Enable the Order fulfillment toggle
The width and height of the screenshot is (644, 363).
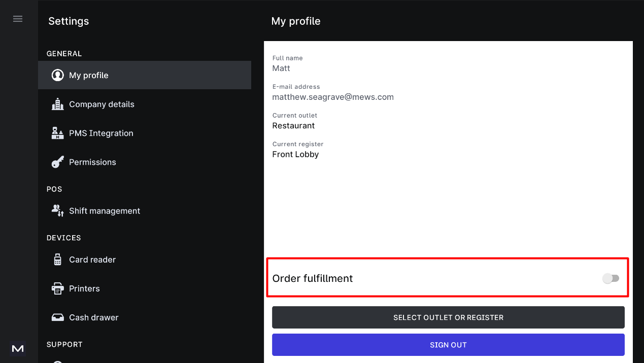tap(611, 278)
